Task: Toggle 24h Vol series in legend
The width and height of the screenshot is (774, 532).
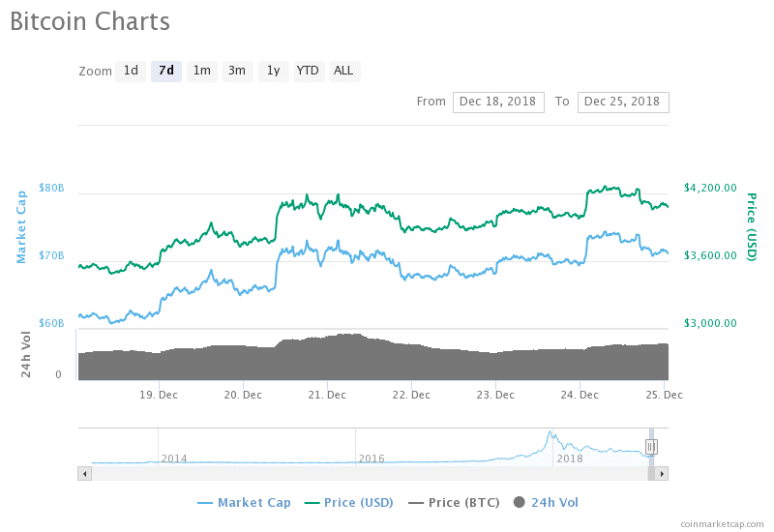Action: click(x=546, y=503)
